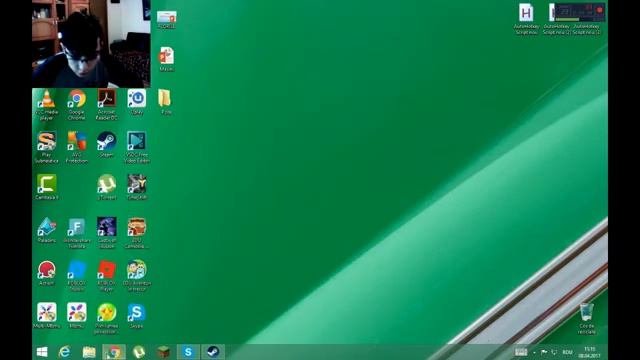Select the Uplay desktop shortcut
640x360 pixels.
(137, 102)
